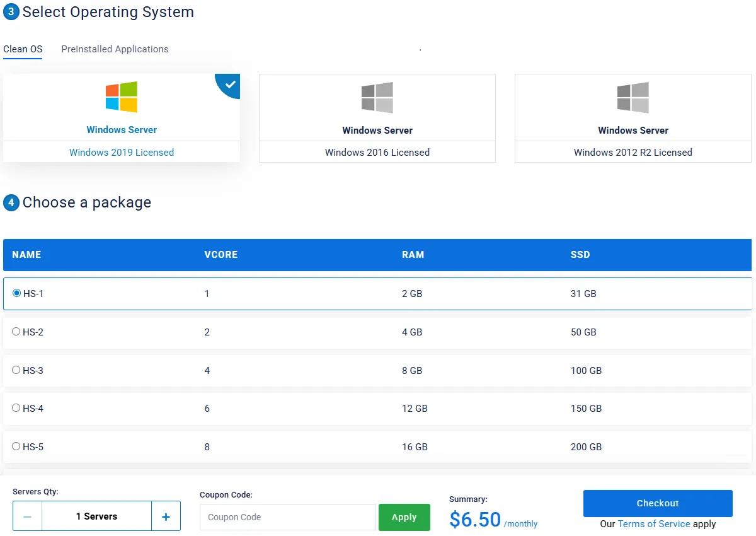Click the 150 GB SSD value
Screen dimensions: 756x536
click(586, 409)
